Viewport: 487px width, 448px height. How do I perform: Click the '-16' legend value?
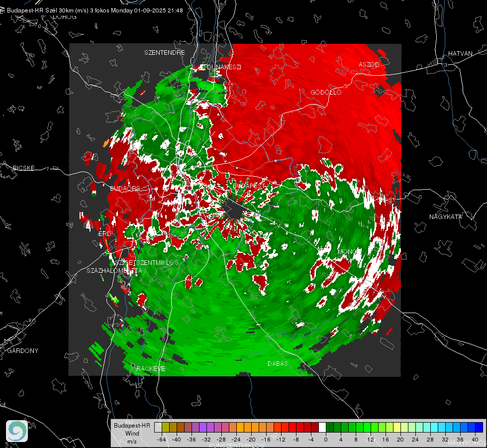click(x=266, y=440)
